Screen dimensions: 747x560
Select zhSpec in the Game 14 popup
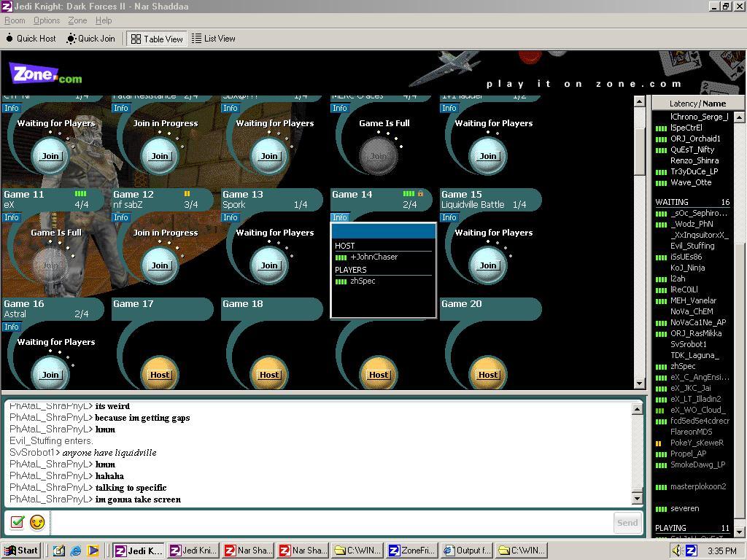pos(363,281)
